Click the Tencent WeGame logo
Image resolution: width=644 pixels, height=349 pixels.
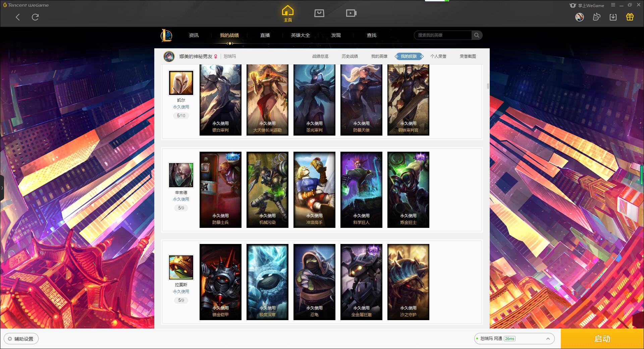[x=26, y=5]
